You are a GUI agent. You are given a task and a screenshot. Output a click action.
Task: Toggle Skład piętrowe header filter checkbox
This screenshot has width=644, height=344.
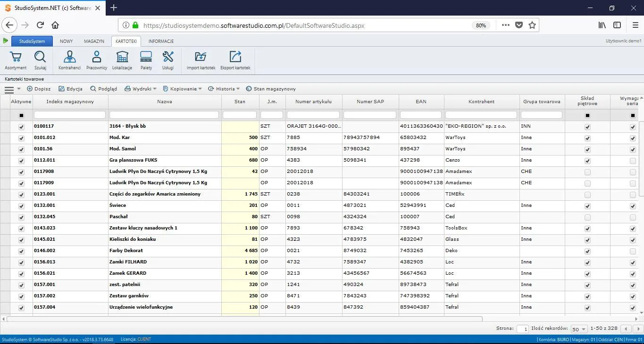[587, 115]
